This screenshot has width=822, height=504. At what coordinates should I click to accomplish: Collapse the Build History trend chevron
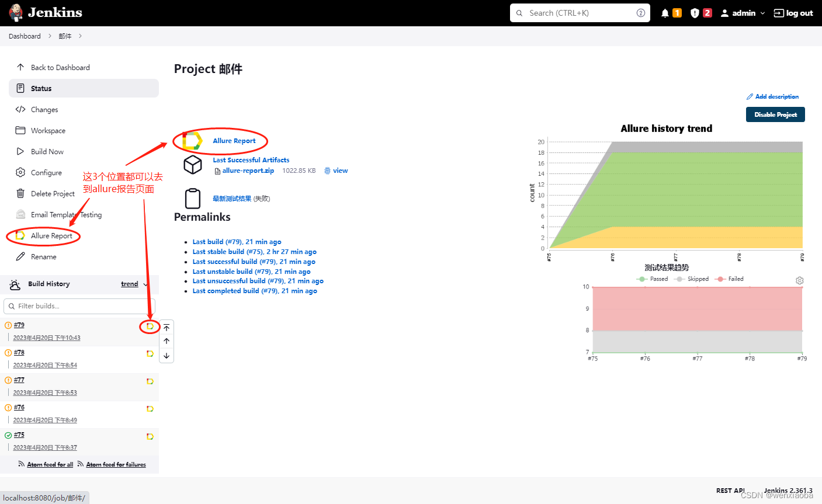145,284
